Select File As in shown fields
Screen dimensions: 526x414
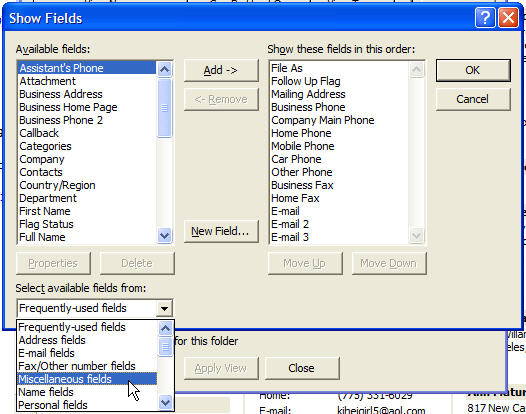pos(339,68)
